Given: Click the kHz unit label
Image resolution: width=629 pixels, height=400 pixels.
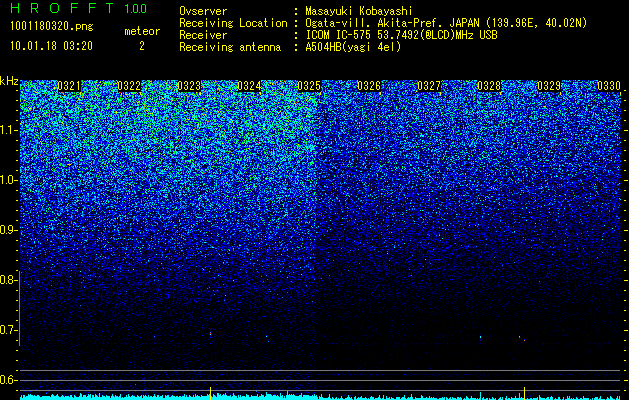Looking at the screenshot, I should [x=9, y=81].
